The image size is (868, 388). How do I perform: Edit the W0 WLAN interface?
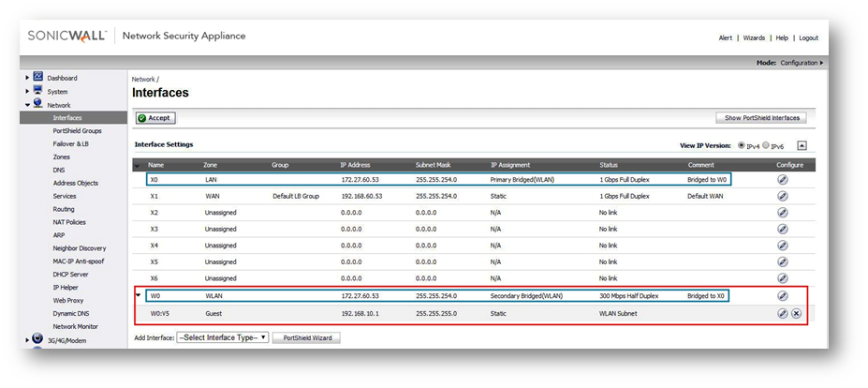782,296
